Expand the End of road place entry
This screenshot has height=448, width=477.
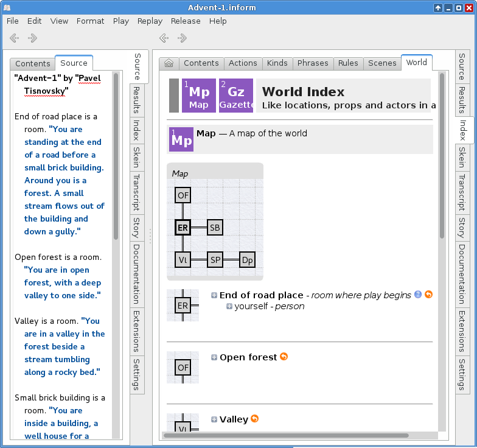coord(214,296)
